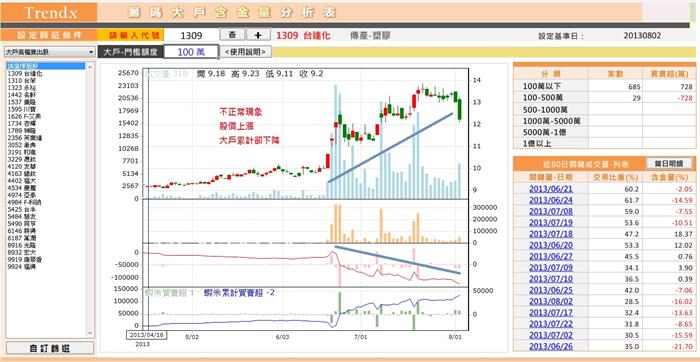Open the 2013/06/25 key-volume date link
Screen dimensions: 700x362
550,290
